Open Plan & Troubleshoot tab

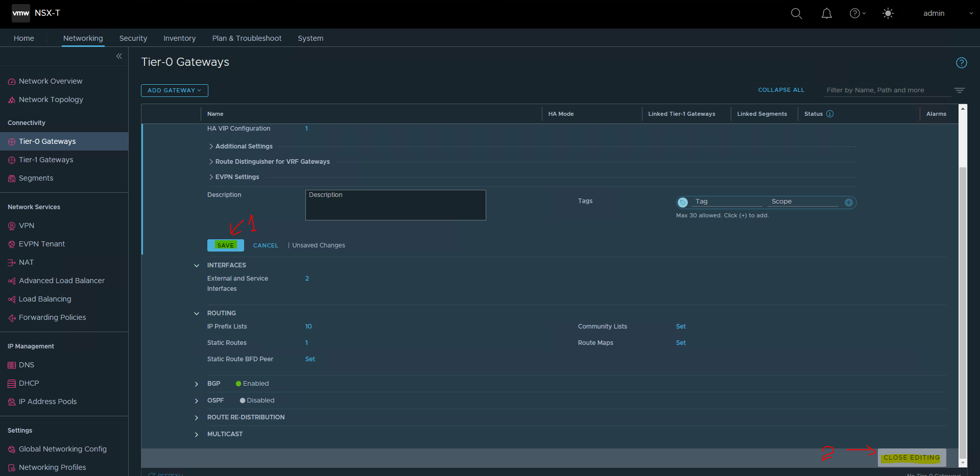247,38
